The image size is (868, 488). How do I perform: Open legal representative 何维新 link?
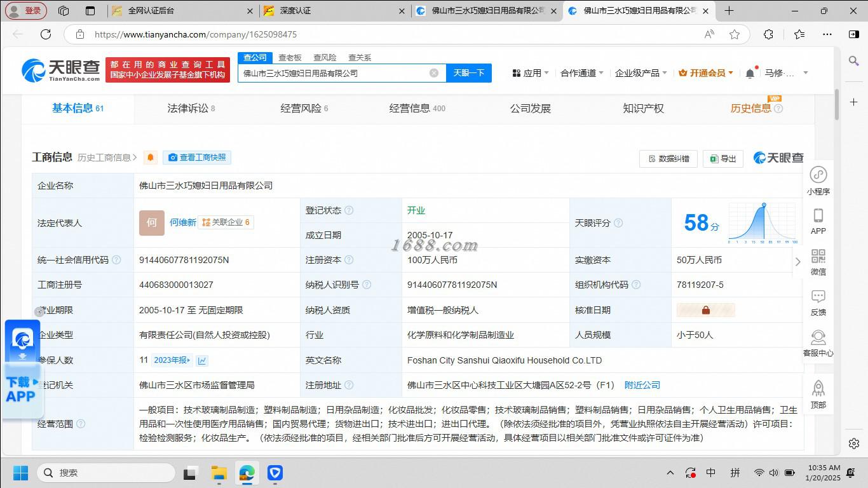[183, 222]
